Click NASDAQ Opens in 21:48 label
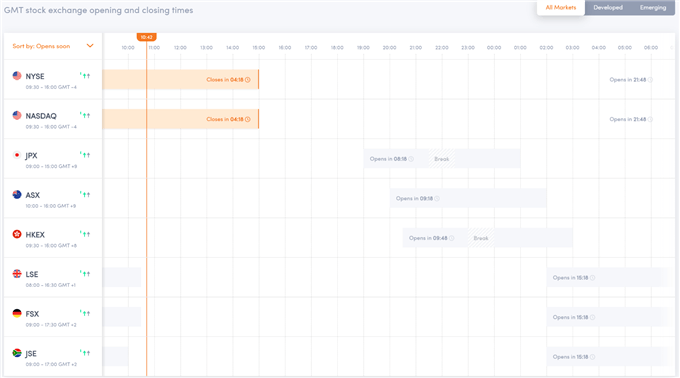 [628, 119]
